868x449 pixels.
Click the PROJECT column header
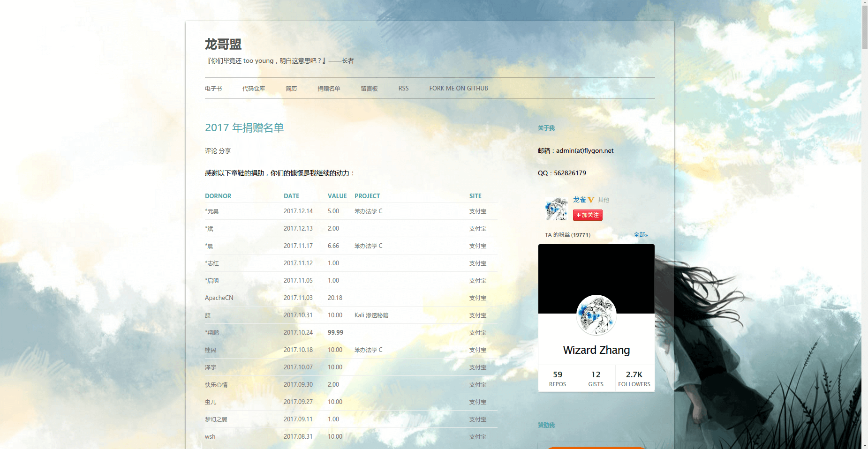(x=367, y=196)
